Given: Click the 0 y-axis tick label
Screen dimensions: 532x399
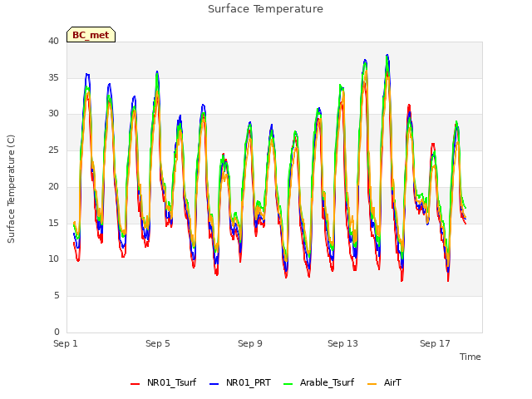Looking at the screenshot, I should click(x=57, y=332).
